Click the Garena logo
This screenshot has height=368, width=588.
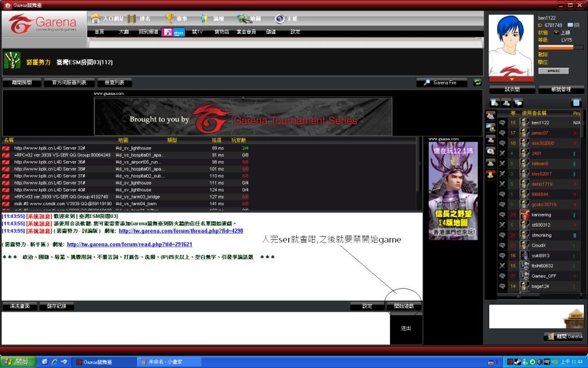(x=42, y=24)
